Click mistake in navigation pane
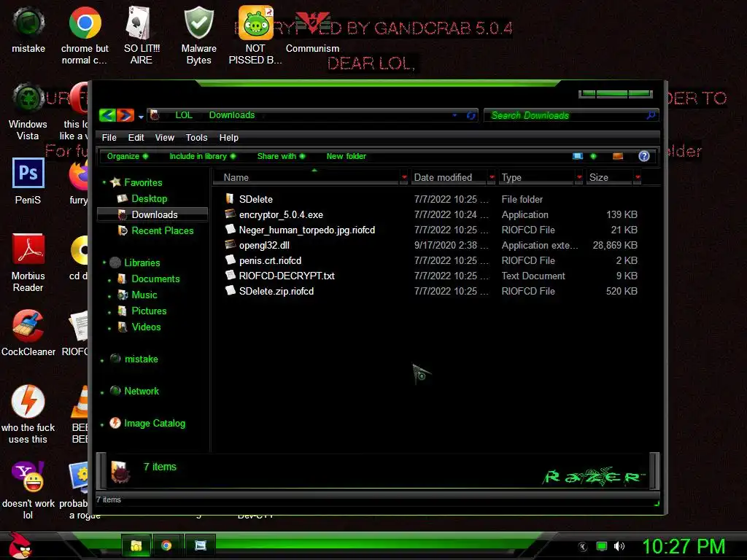 point(141,359)
